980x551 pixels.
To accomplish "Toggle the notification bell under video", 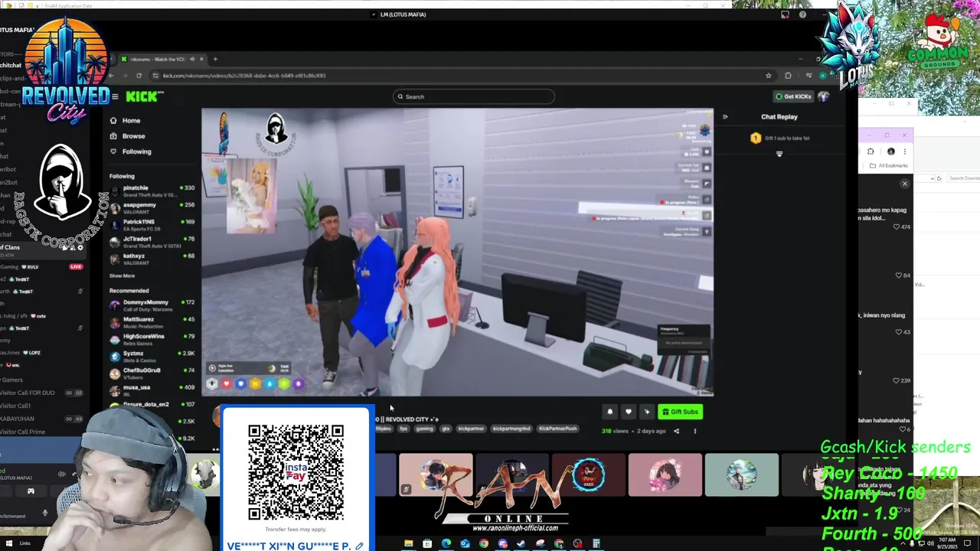I will tap(610, 412).
